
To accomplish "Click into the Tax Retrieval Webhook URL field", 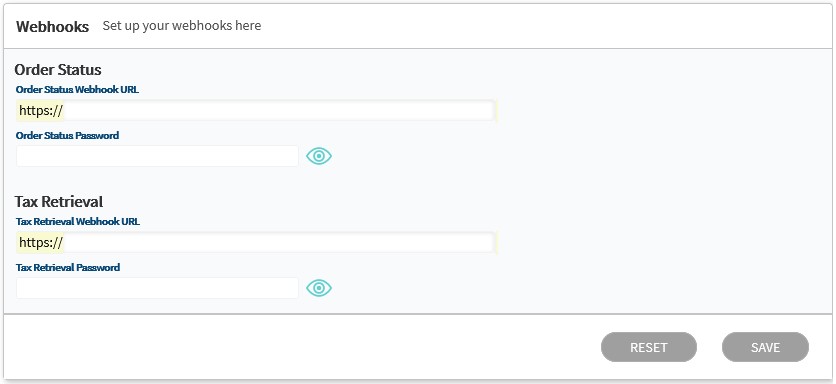I will (256, 242).
